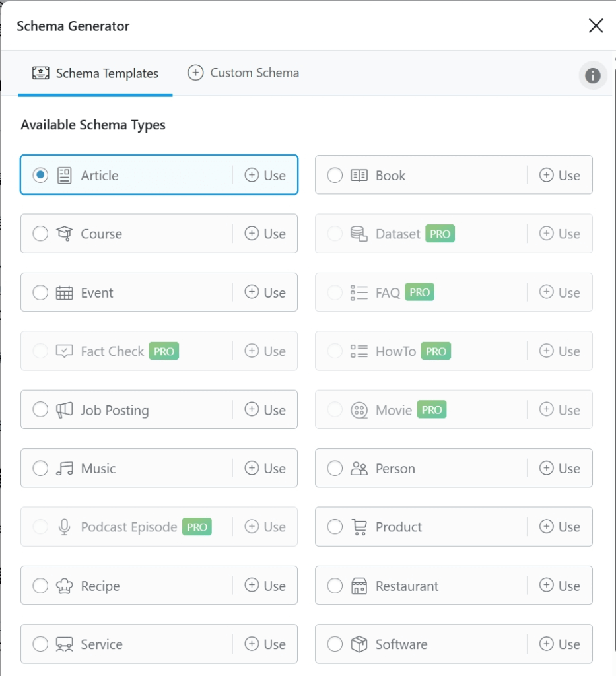Select the Person radio button
This screenshot has width=616, height=676.
pyautogui.click(x=335, y=469)
